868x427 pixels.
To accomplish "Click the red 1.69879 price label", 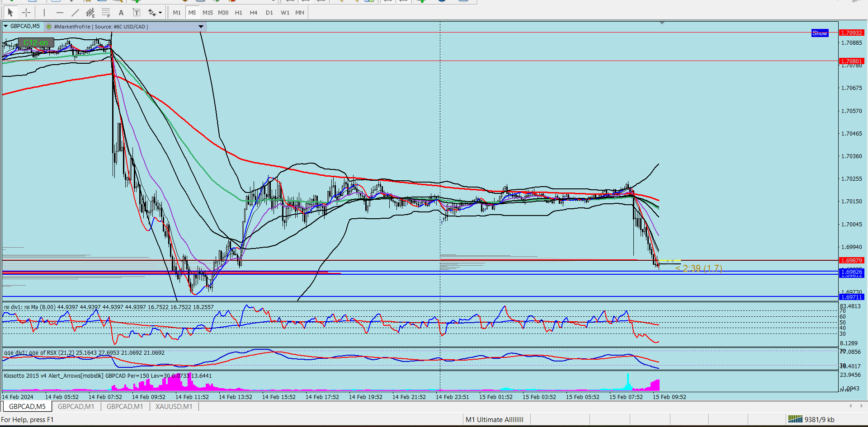I will pos(852,260).
